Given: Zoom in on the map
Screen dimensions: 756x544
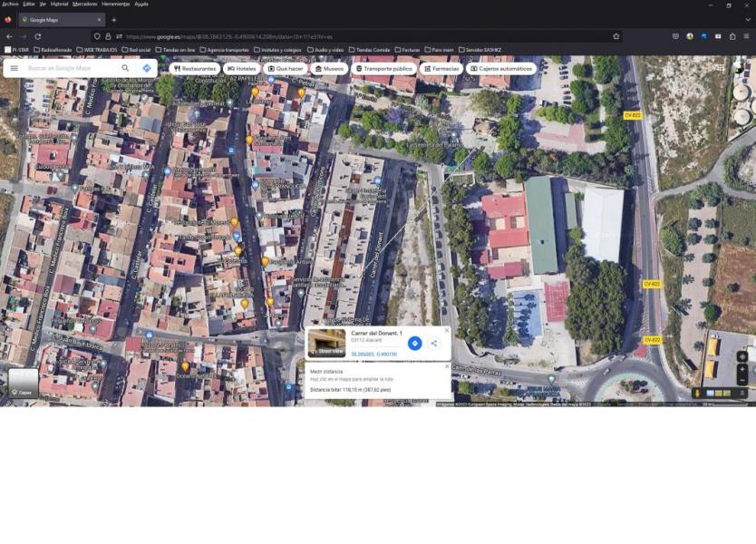Looking at the screenshot, I should coord(742,369).
